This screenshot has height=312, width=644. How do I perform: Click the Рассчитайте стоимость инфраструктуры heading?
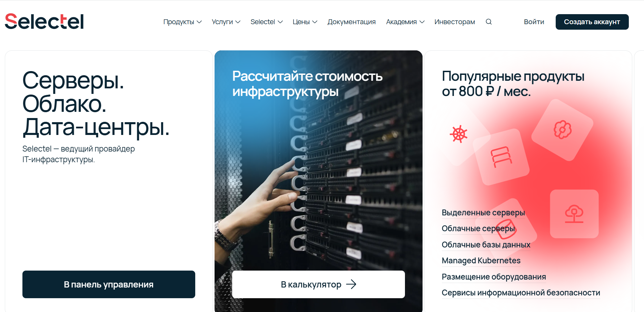[x=307, y=84]
